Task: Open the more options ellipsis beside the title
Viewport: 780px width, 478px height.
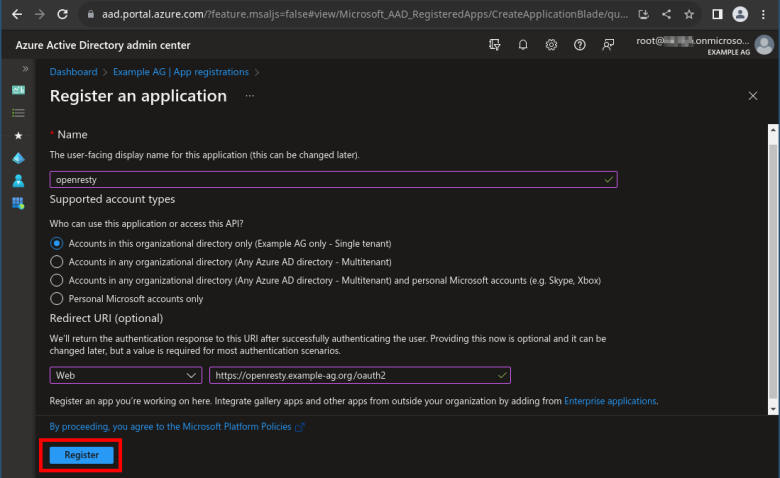Action: 249,96
